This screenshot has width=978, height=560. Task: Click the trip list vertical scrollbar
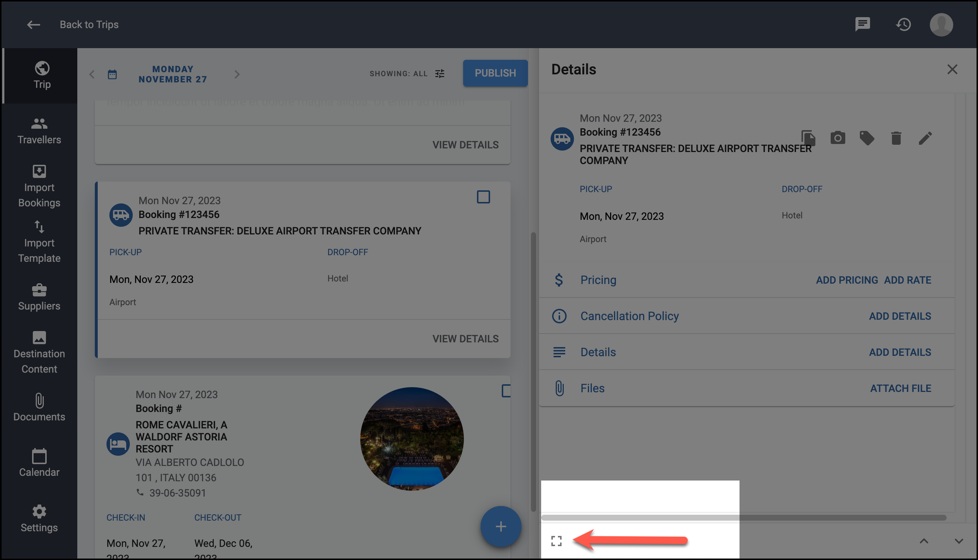pos(533,372)
